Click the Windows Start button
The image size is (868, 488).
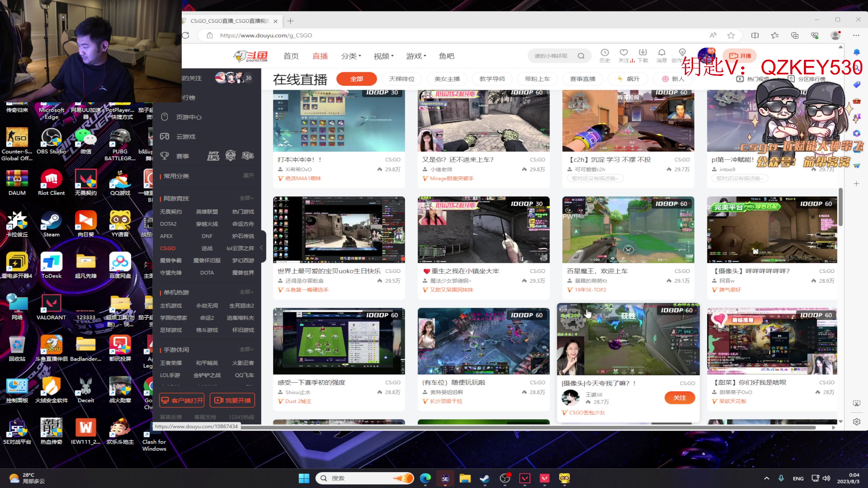(x=304, y=478)
